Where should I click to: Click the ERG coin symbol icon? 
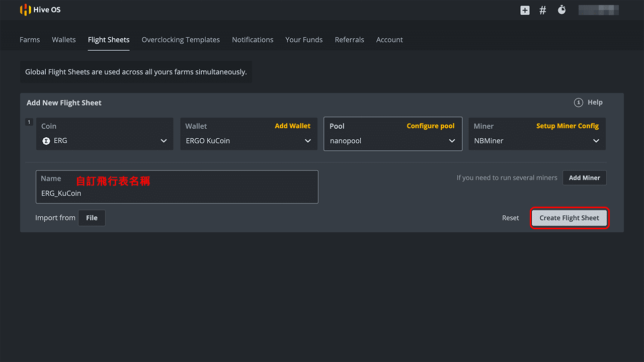46,141
